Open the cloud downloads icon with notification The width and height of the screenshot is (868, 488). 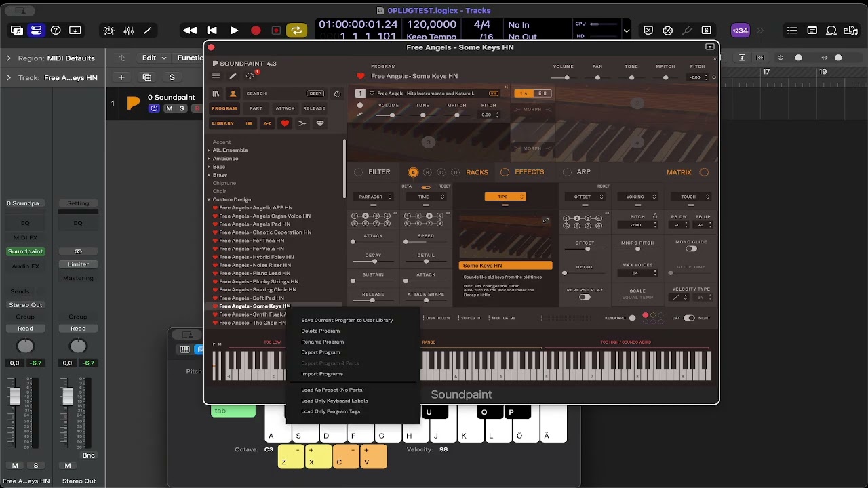click(x=250, y=75)
